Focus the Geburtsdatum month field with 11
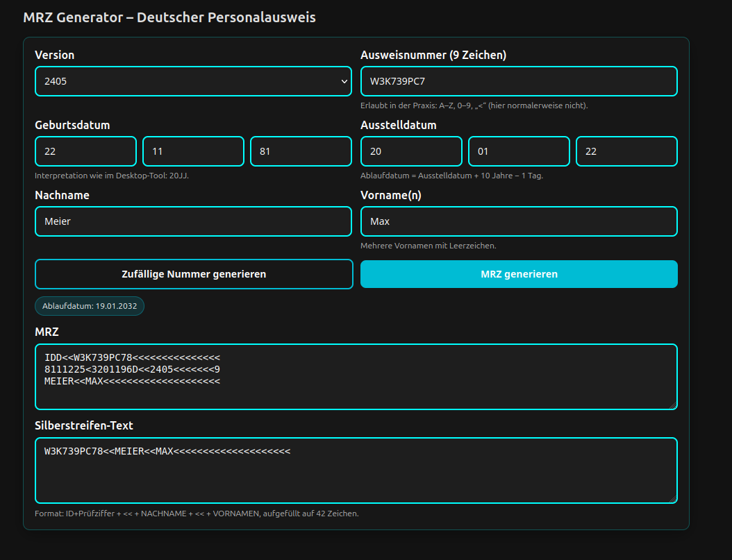The width and height of the screenshot is (732, 560). (193, 151)
